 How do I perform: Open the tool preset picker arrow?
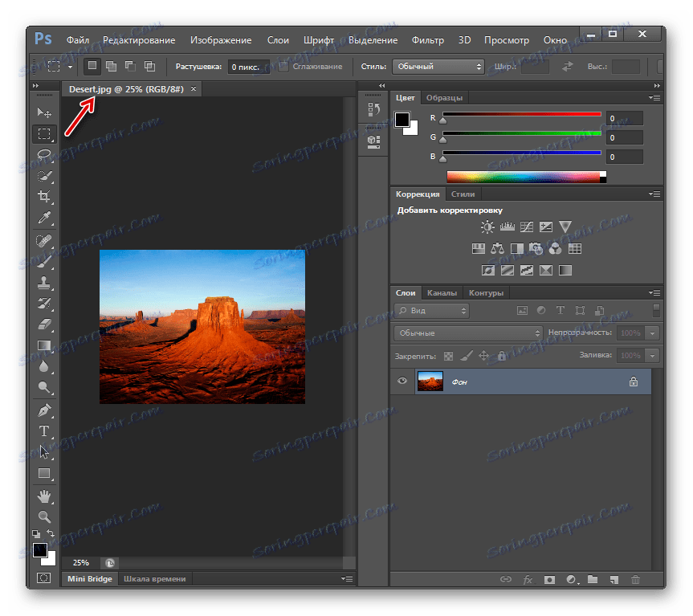[x=71, y=67]
